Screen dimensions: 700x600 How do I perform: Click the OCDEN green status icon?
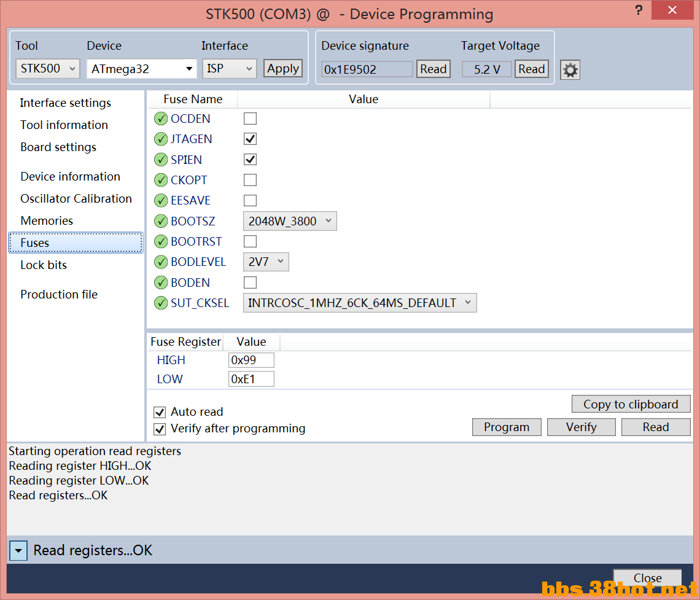point(161,119)
